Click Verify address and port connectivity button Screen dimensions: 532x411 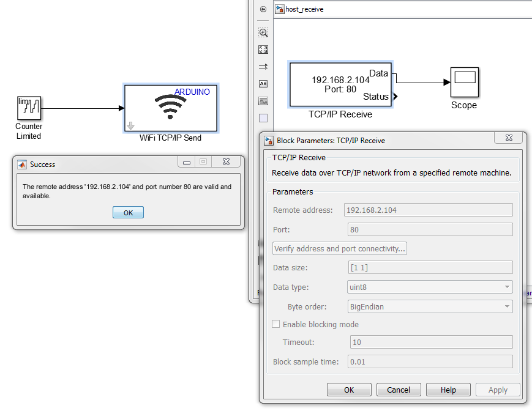click(340, 249)
